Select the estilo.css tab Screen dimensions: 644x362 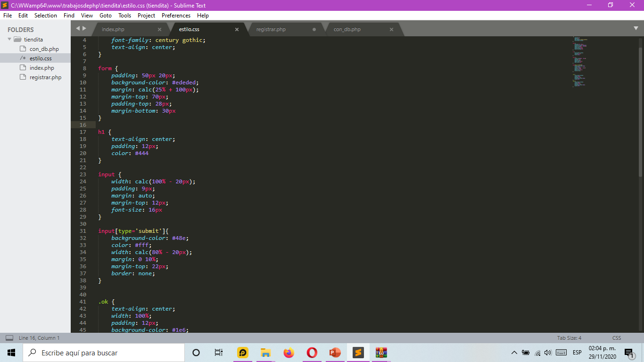[x=207, y=29]
